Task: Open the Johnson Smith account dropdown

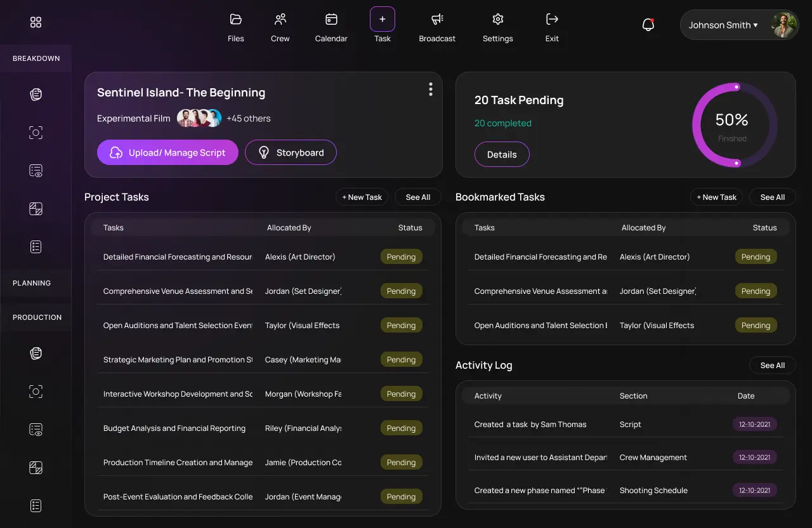Action: coord(723,25)
